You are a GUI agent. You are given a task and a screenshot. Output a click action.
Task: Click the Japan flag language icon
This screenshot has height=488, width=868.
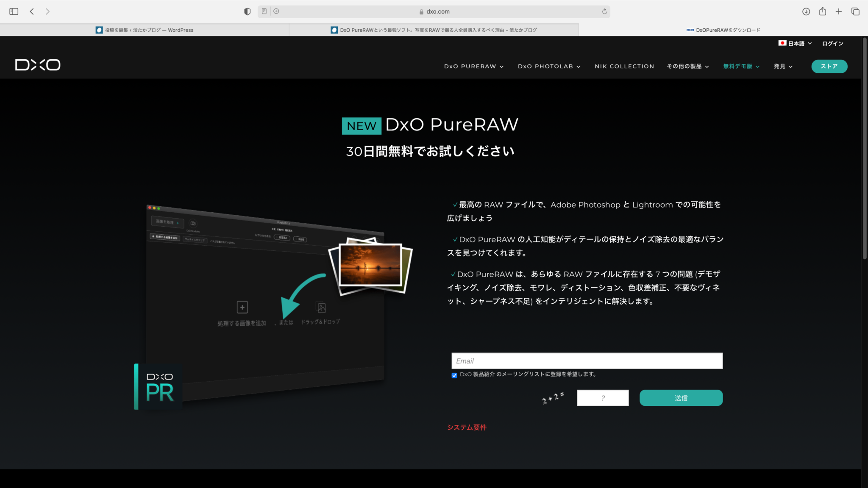pyautogui.click(x=782, y=43)
